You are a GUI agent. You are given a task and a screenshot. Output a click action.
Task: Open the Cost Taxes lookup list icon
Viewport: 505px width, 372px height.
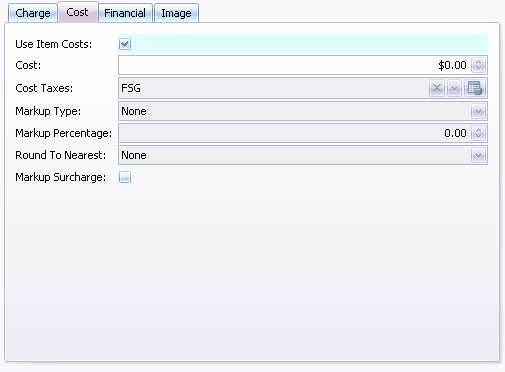coord(474,88)
